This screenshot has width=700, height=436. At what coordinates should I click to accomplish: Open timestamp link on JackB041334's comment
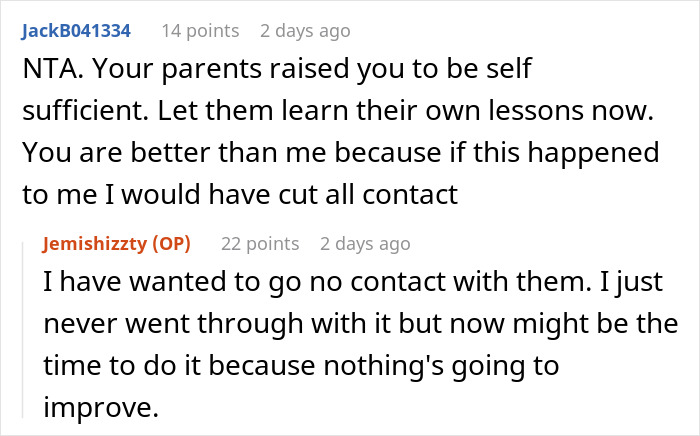305,31
